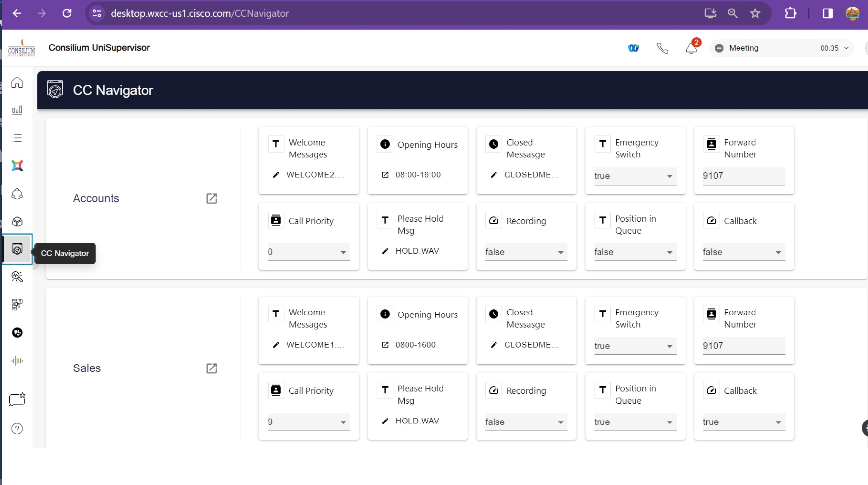Open Accounts Recording dropdown
The width and height of the screenshot is (868, 485).
click(526, 252)
